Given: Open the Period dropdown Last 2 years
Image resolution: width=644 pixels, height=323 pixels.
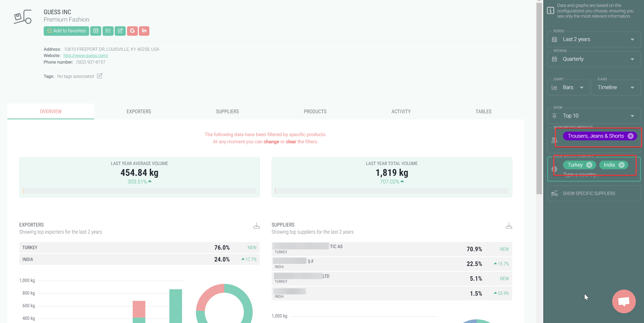Looking at the screenshot, I should 594,39.
